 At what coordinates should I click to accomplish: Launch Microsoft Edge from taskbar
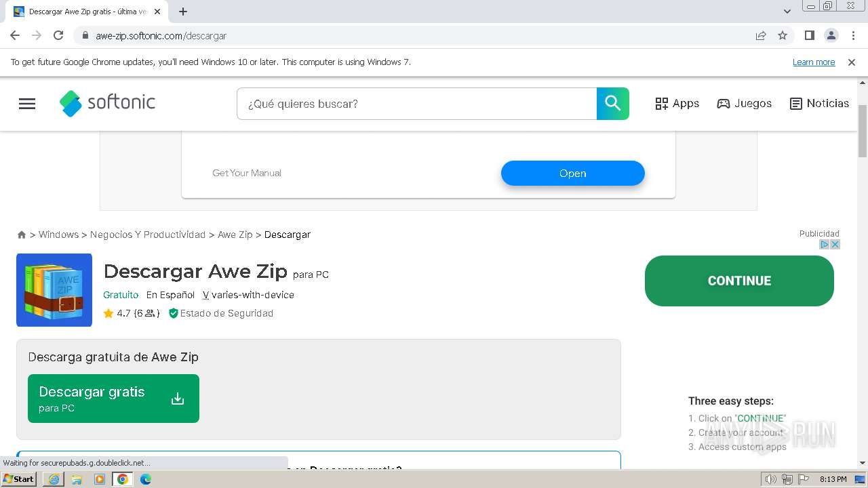coord(146,479)
